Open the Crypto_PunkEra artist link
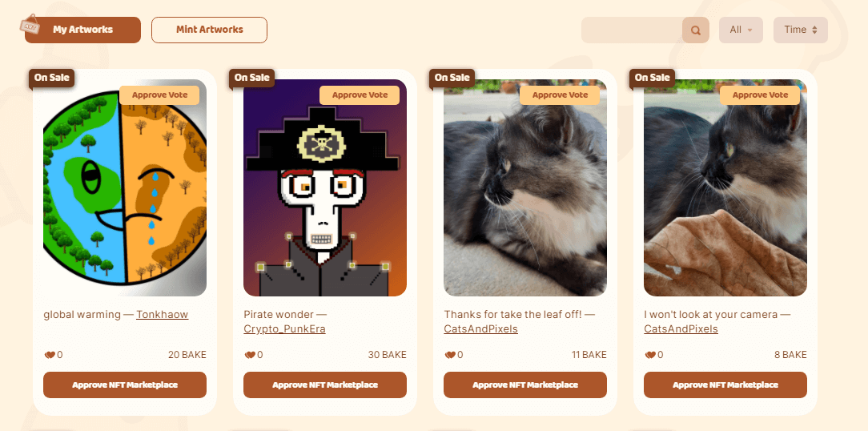This screenshot has width=868, height=431. click(284, 329)
